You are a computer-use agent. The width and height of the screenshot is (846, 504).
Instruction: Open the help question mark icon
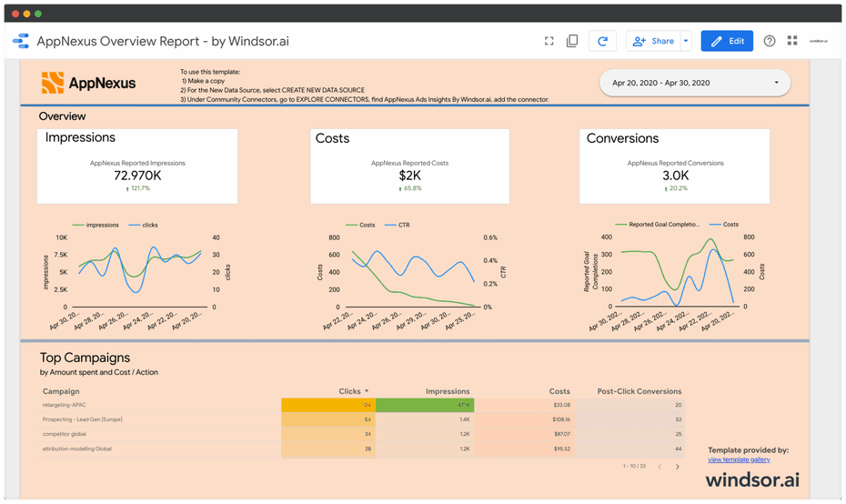(x=770, y=41)
